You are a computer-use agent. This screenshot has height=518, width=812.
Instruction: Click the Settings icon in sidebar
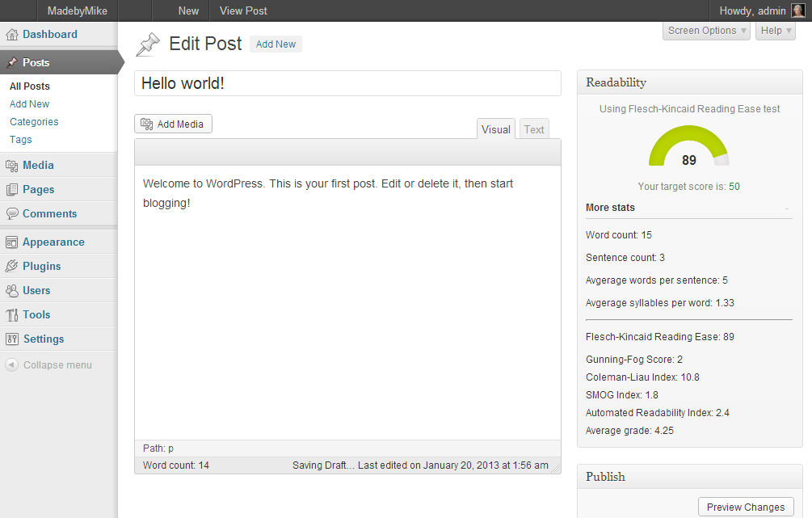(11, 339)
